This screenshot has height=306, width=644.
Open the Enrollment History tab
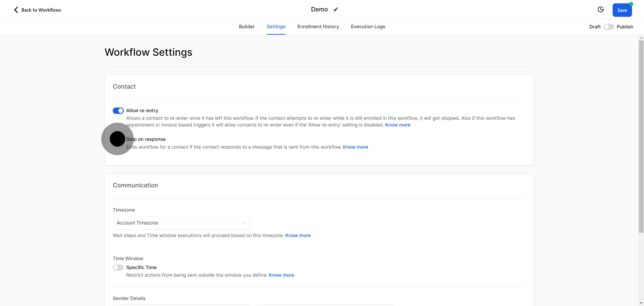click(318, 26)
